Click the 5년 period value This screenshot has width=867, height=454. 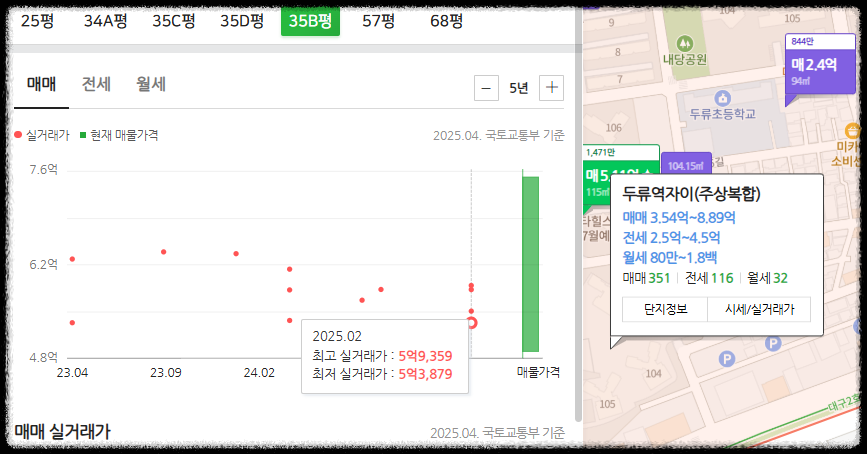click(x=519, y=88)
